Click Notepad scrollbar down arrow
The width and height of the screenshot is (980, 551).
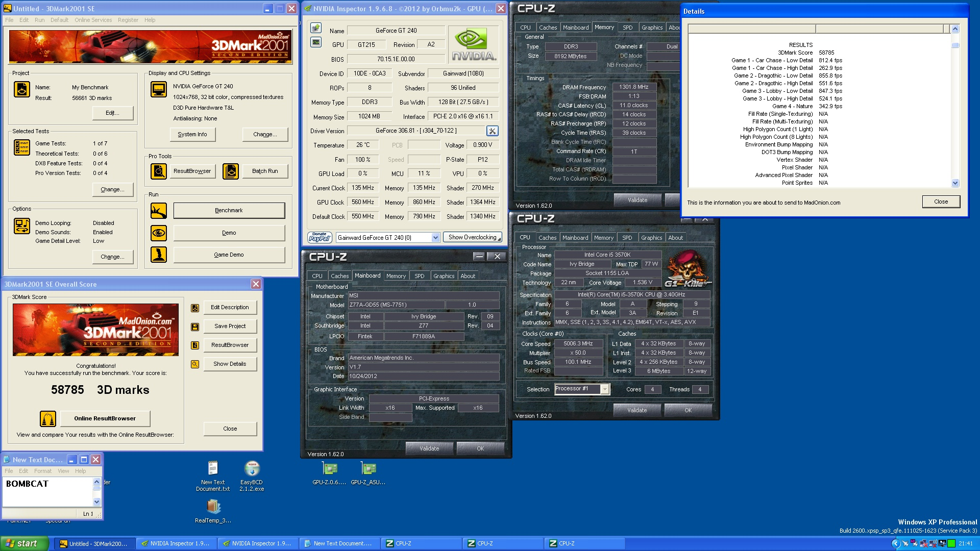click(x=97, y=502)
